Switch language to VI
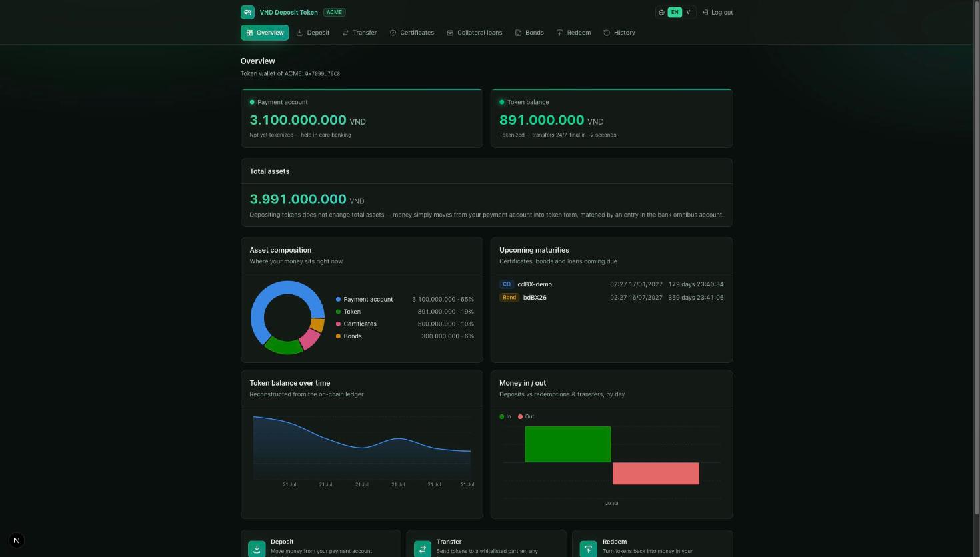The height and width of the screenshot is (557, 980). click(689, 12)
